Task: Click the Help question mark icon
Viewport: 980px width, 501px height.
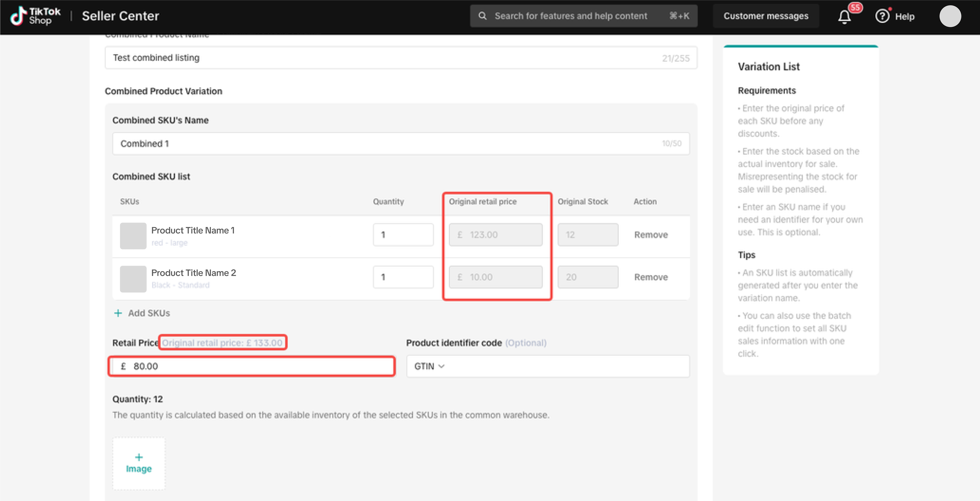Action: coord(882,16)
